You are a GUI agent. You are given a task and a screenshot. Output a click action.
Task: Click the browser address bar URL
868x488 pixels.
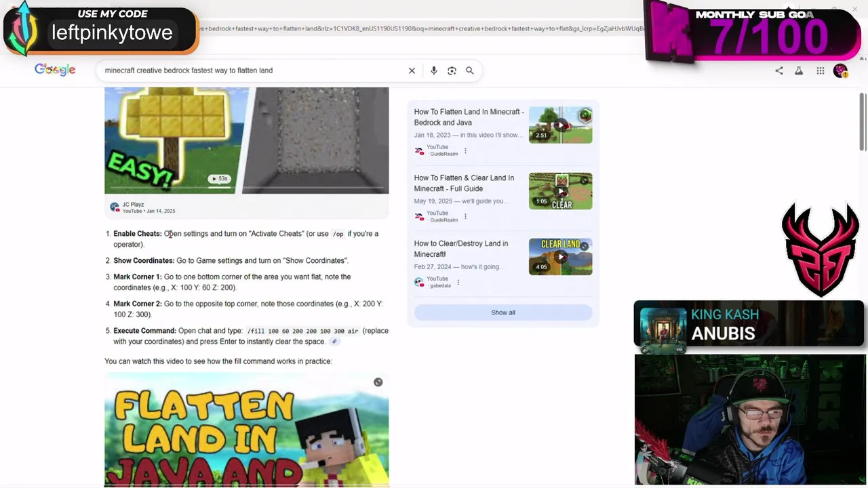click(x=420, y=29)
